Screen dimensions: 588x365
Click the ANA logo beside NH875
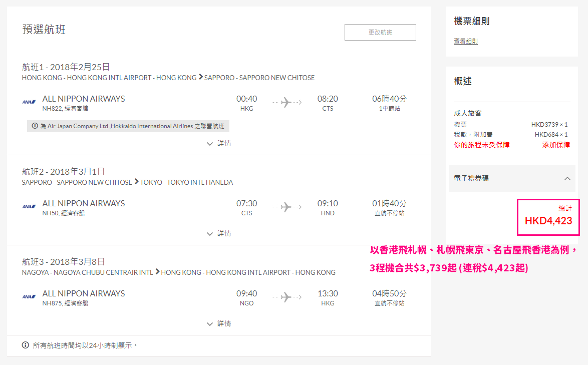pos(29,297)
